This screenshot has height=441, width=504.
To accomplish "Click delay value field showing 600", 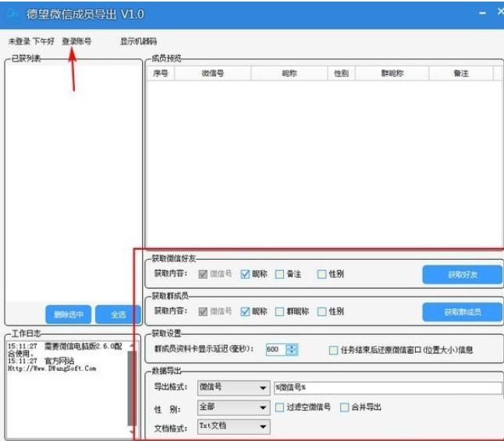I will (275, 350).
